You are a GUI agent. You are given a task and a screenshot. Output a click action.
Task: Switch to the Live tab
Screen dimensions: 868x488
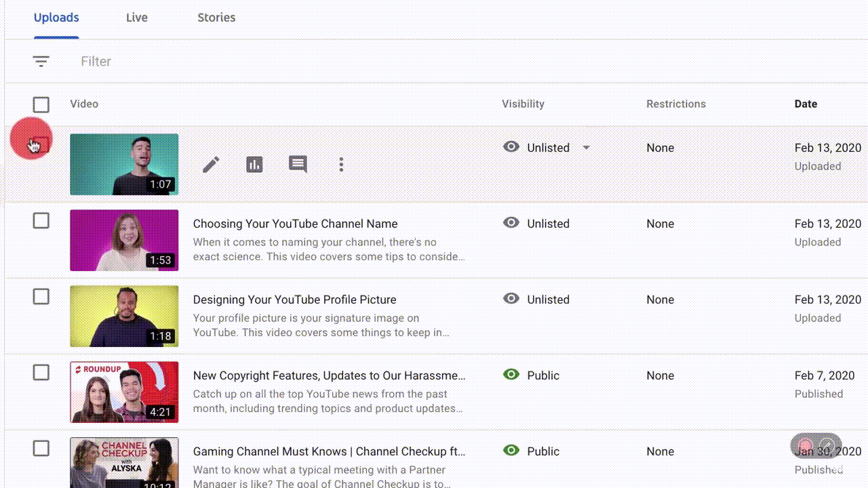(x=136, y=18)
